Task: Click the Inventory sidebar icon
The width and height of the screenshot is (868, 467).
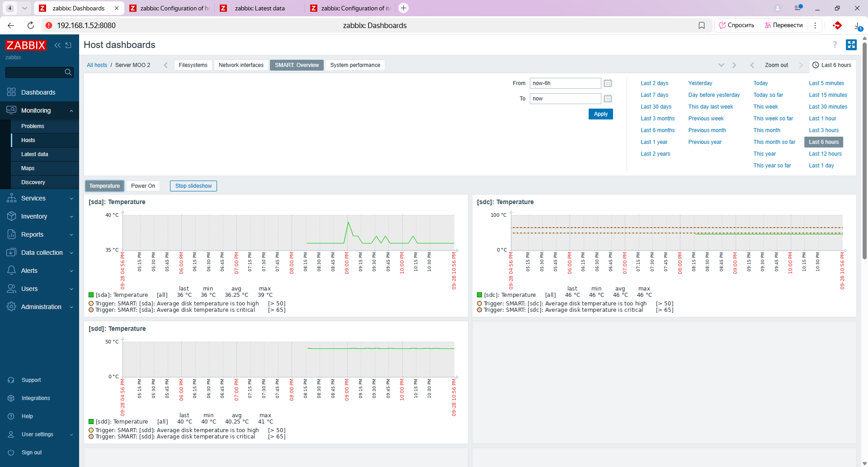Action: tap(12, 216)
